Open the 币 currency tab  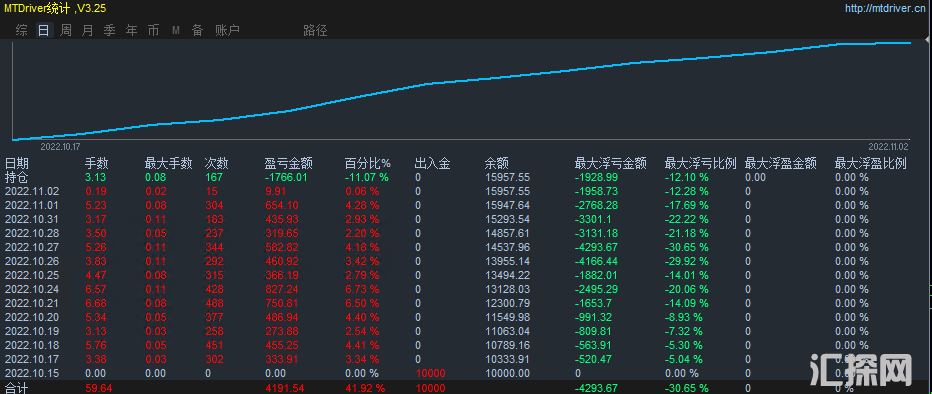tap(153, 30)
